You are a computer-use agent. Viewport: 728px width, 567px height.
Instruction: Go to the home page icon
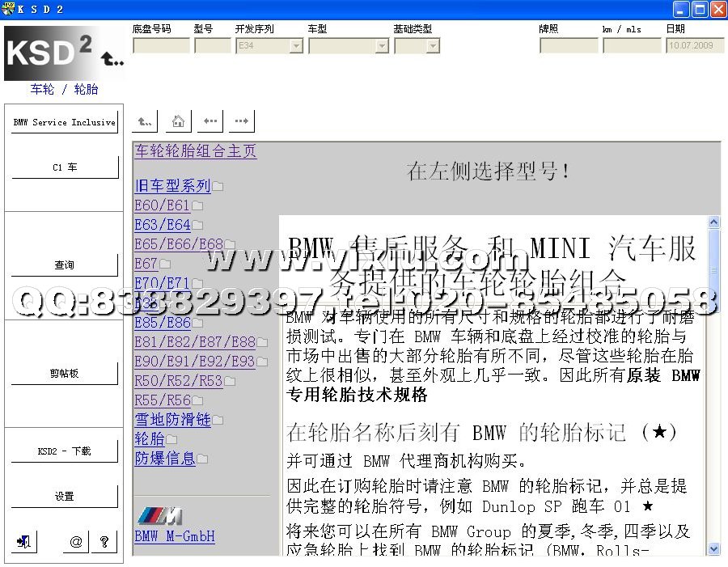pos(178,121)
